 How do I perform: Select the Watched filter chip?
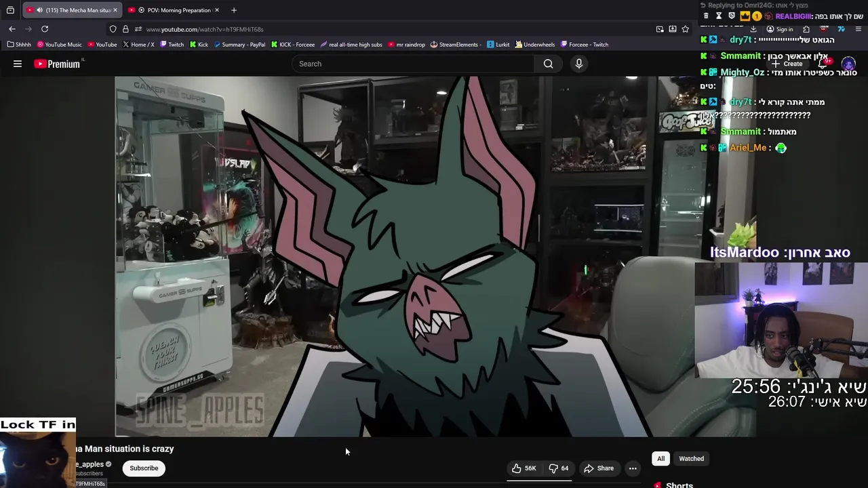[692, 459]
